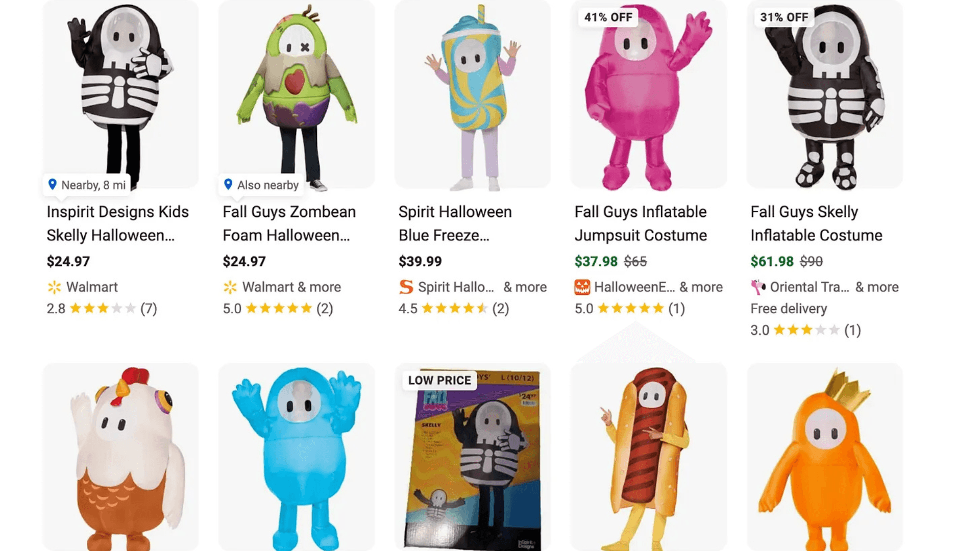
Task: Click the $61.98 discounted price link
Action: (x=772, y=261)
